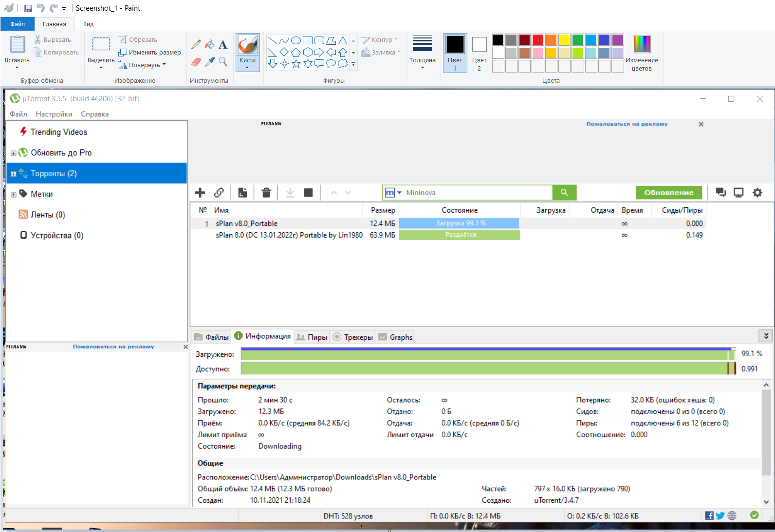The width and height of the screenshot is (775, 532).
Task: Expand the Торренты (2) tree node
Action: (14, 174)
